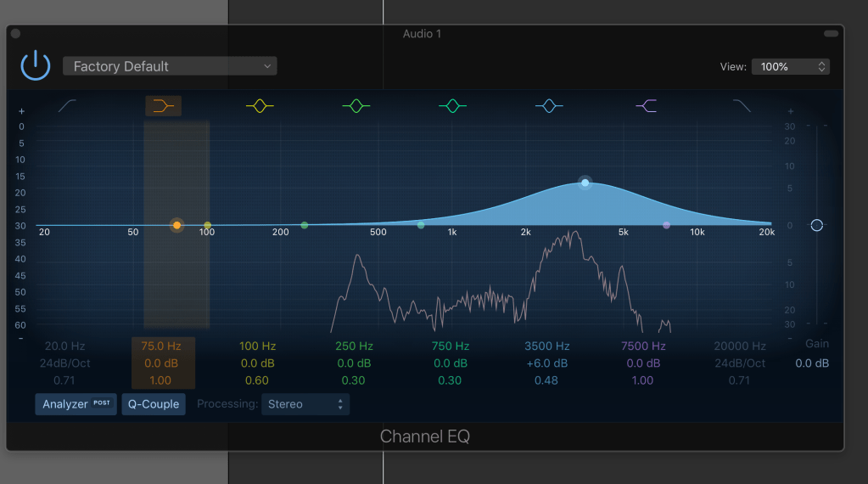
Task: Toggle the teal 750 Hz bell band icon
Action: pyautogui.click(x=453, y=106)
